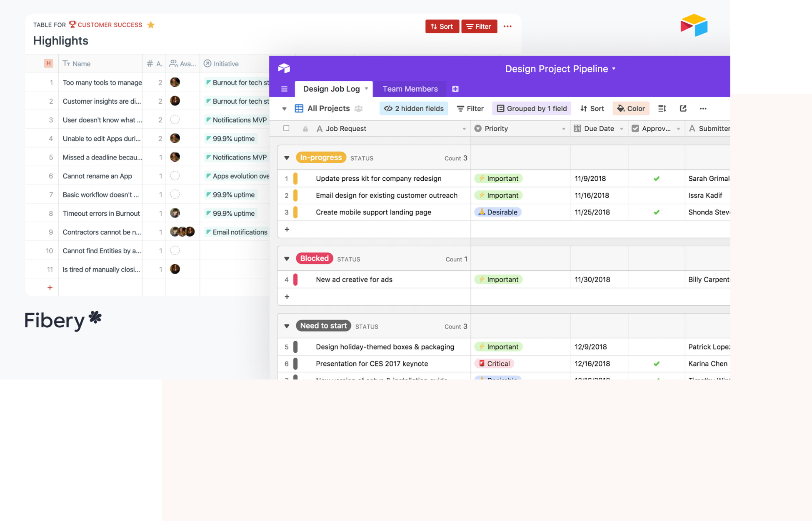812x521 pixels.
Task: Collapse the In-progress status group
Action: [x=287, y=158]
